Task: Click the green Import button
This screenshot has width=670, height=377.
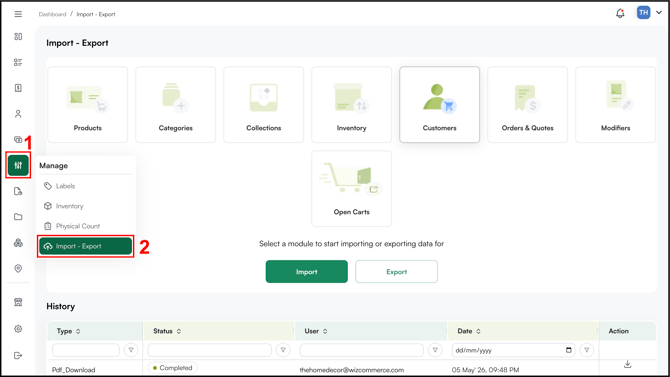Action: coord(307,271)
